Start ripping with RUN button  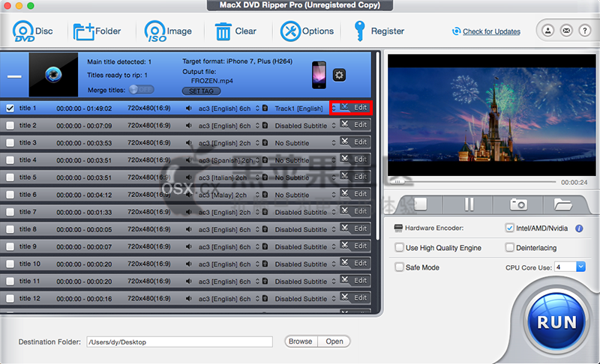coord(556,322)
